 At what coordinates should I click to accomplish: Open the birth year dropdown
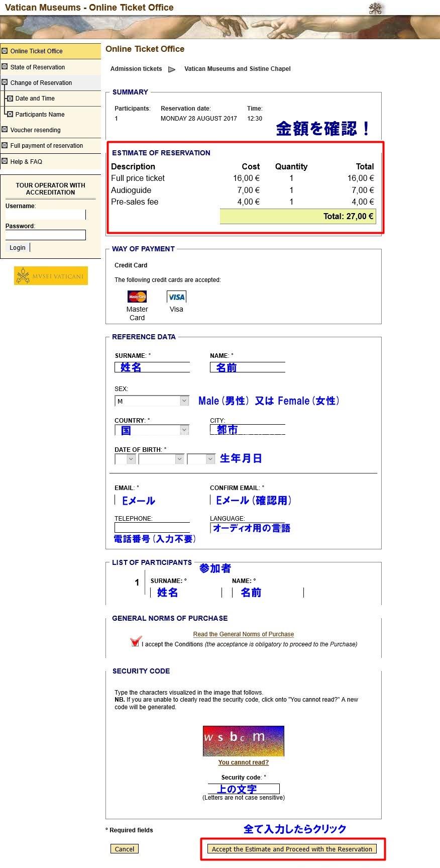(201, 459)
